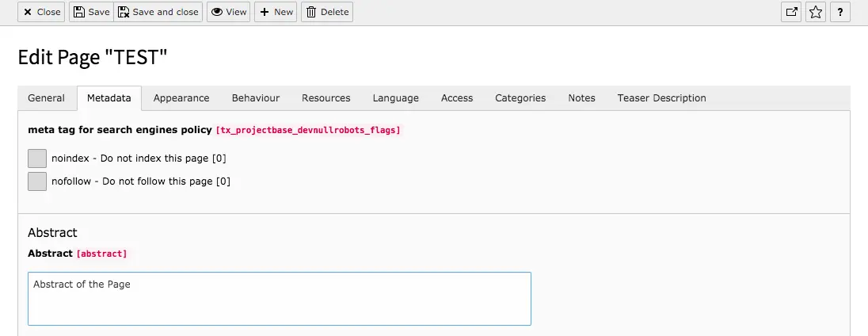This screenshot has height=336, width=868.
Task: Switch to the Language tab
Action: coord(395,98)
